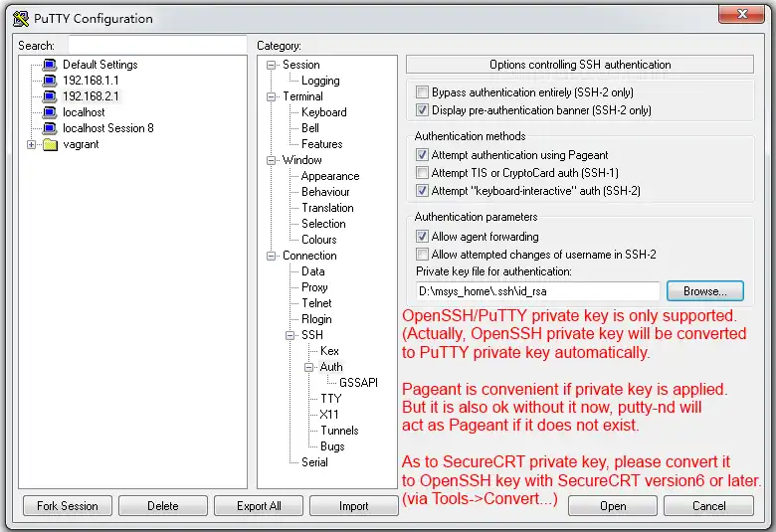Select the localhost Session 8 entry name
Viewport: 776px width, 532px height.
tap(107, 128)
